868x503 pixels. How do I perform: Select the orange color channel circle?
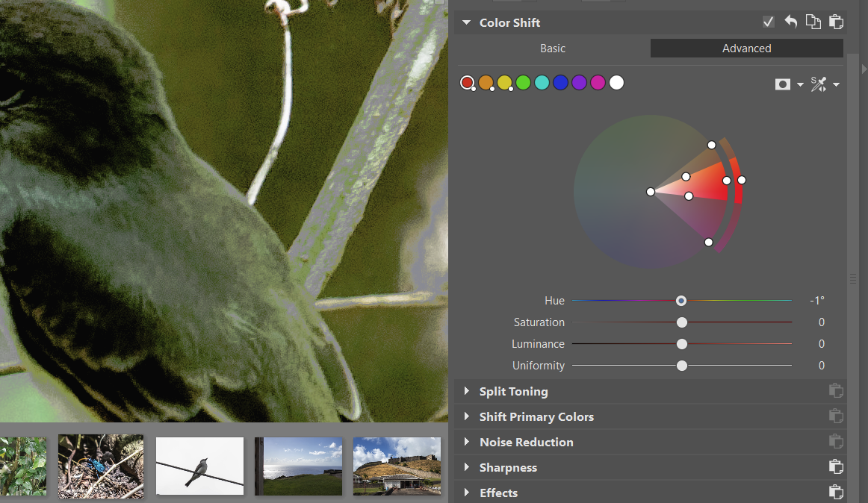[486, 82]
